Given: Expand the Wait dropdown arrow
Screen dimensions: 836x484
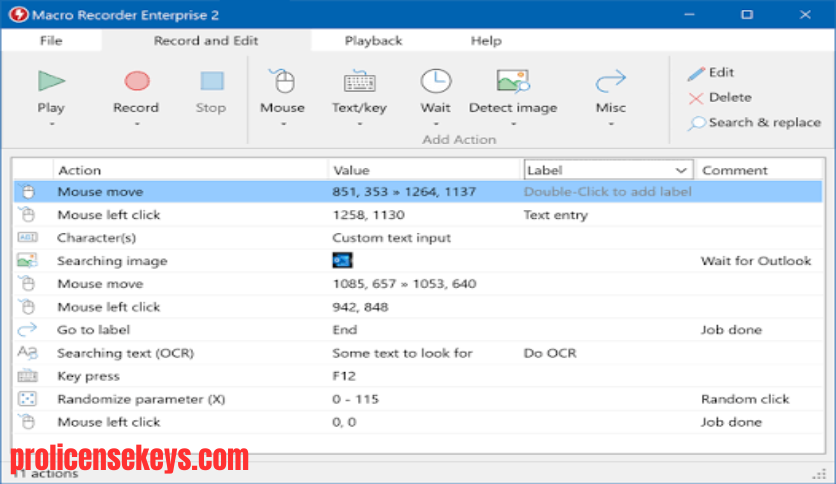Looking at the screenshot, I should pos(436,124).
